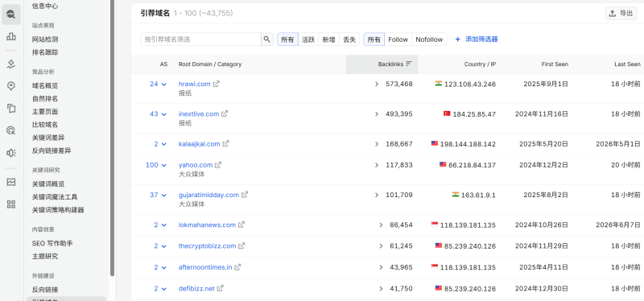Screen dimensions: 644x301
Task: Select the 新增 status filter
Action: tap(328, 39)
